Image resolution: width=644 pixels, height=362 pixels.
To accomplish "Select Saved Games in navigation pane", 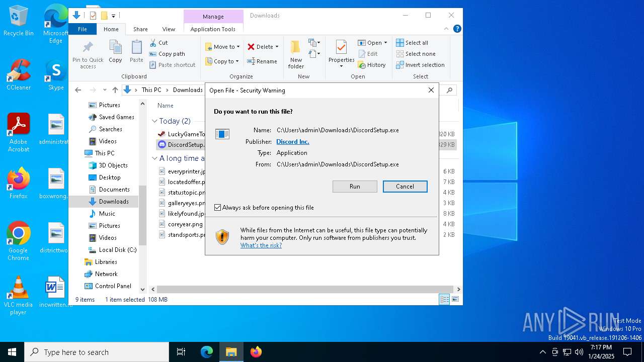I will pos(112,117).
